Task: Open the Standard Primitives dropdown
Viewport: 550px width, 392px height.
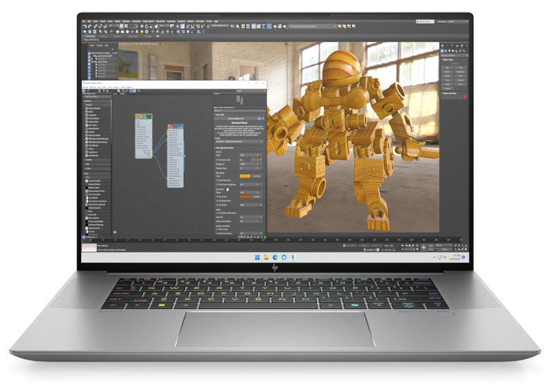Action: [x=454, y=56]
